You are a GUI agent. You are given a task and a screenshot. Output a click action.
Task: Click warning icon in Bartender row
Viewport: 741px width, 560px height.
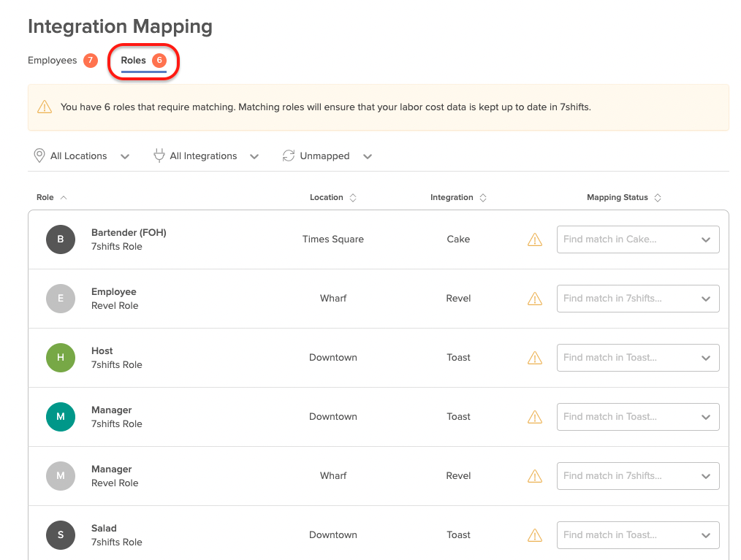coord(535,239)
